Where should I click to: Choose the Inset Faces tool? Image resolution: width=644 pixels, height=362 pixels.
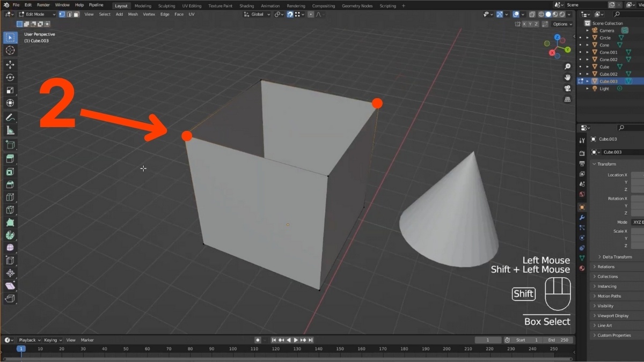tap(10, 172)
